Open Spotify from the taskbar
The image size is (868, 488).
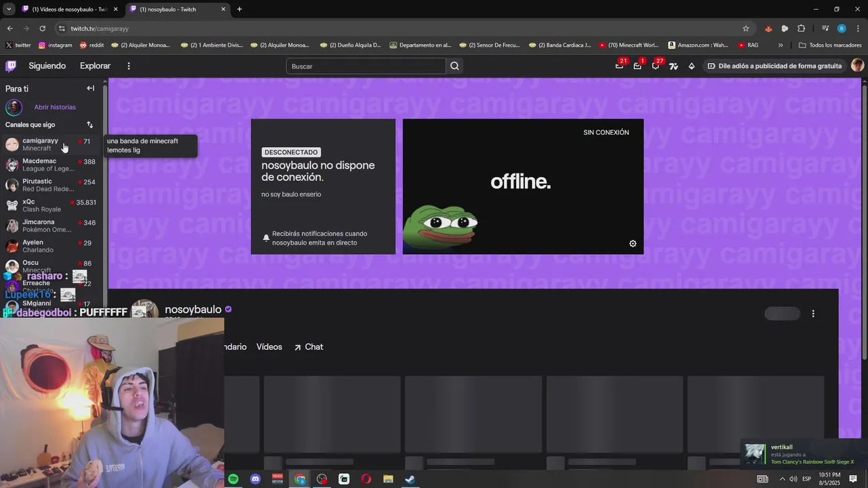pos(233,479)
